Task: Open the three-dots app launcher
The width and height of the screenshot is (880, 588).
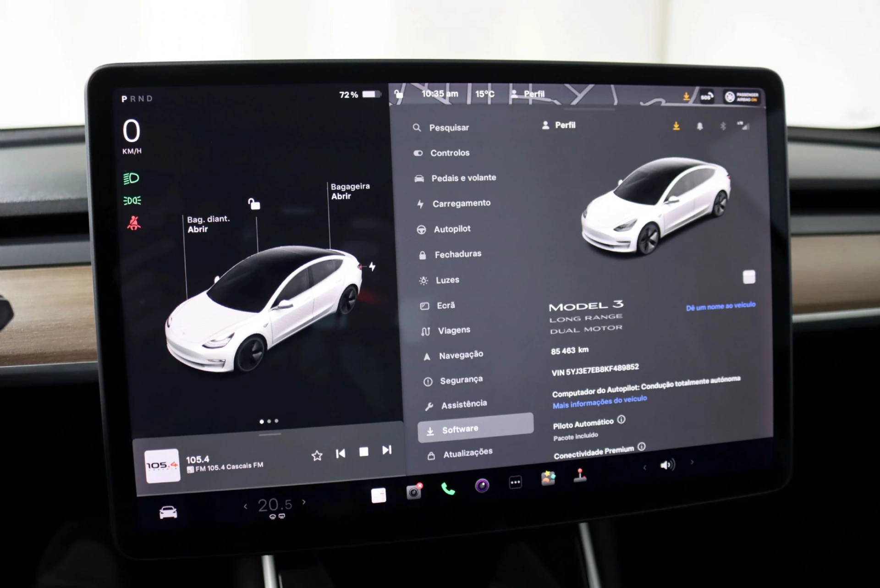Action: pyautogui.click(x=515, y=482)
